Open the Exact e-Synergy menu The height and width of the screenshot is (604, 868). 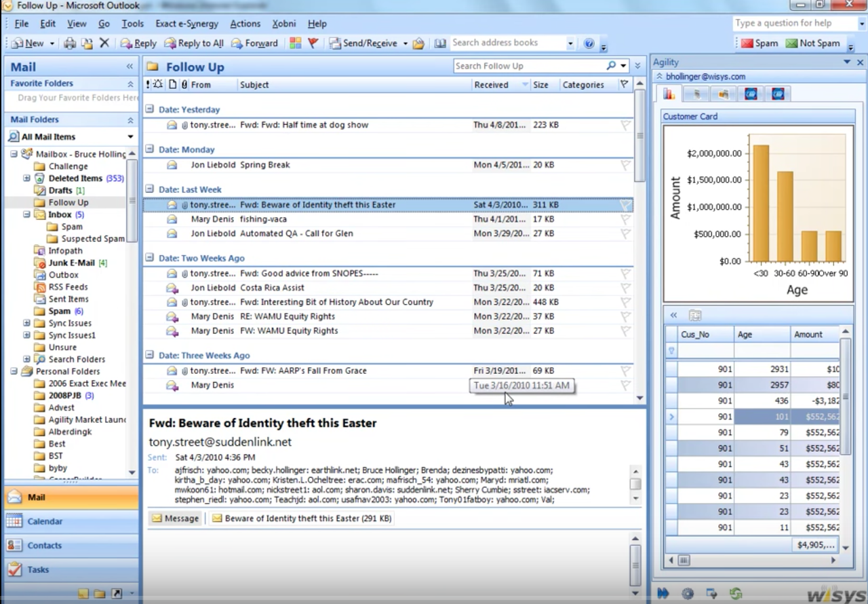(187, 24)
